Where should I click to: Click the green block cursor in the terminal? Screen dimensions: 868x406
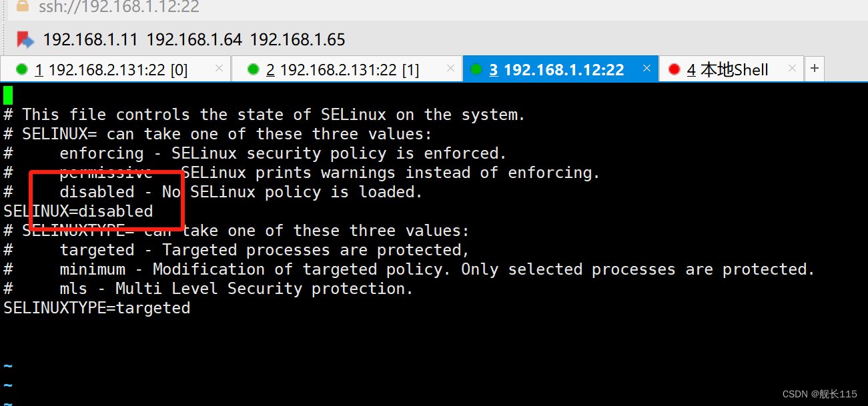coord(7,95)
